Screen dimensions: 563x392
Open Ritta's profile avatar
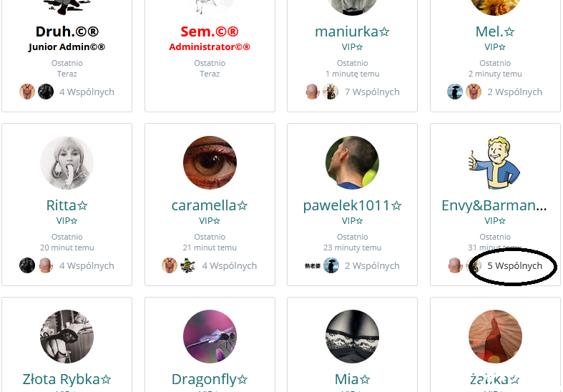click(x=67, y=162)
